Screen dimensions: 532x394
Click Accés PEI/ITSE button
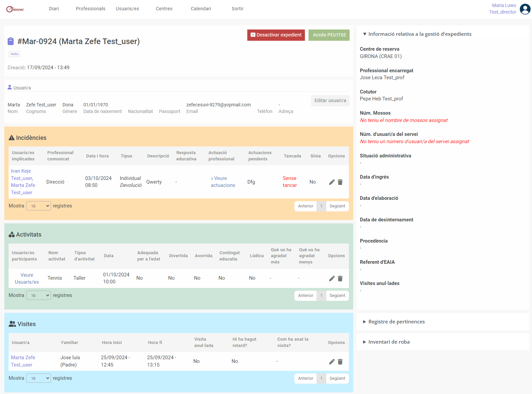(329, 35)
